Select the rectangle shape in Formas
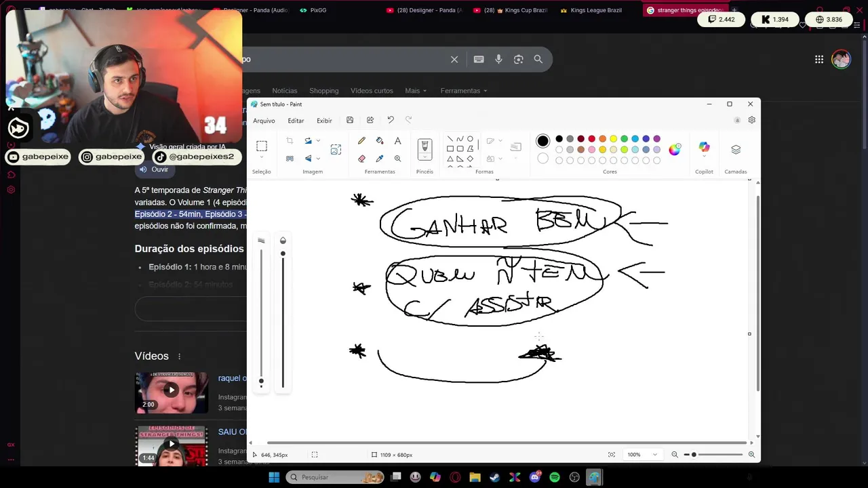 (x=450, y=148)
